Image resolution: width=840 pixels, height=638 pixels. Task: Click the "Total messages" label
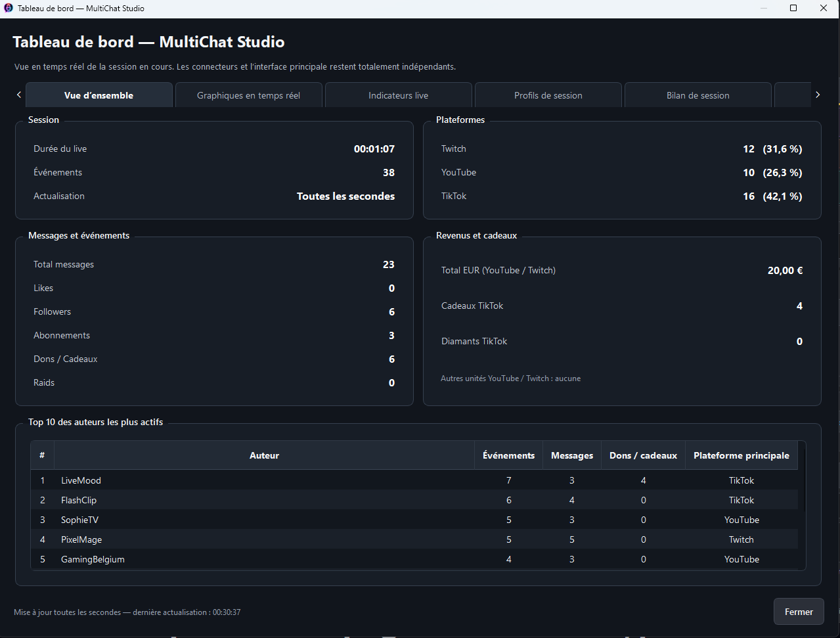click(x=64, y=265)
